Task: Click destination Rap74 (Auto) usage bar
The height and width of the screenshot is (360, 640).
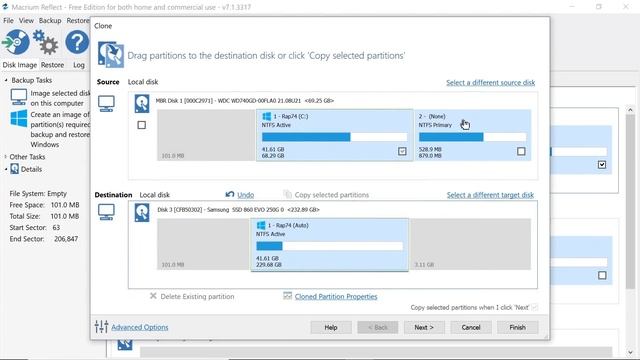Action: 329,246
